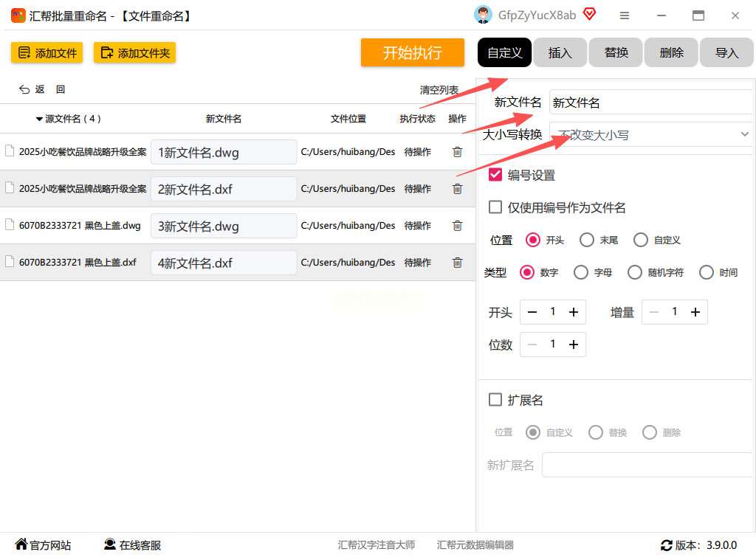The image size is (756, 557).
Task: Increase the 位数 digits with plus
Action: (x=573, y=345)
